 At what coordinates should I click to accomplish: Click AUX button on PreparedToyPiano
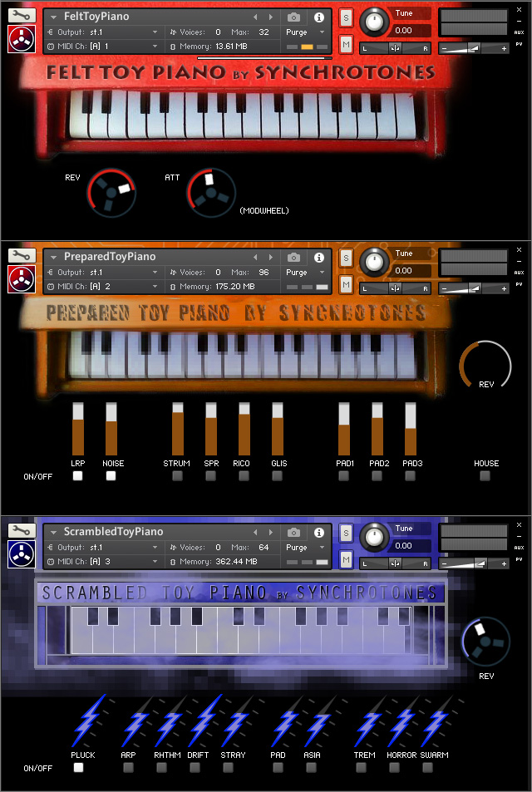(x=519, y=273)
